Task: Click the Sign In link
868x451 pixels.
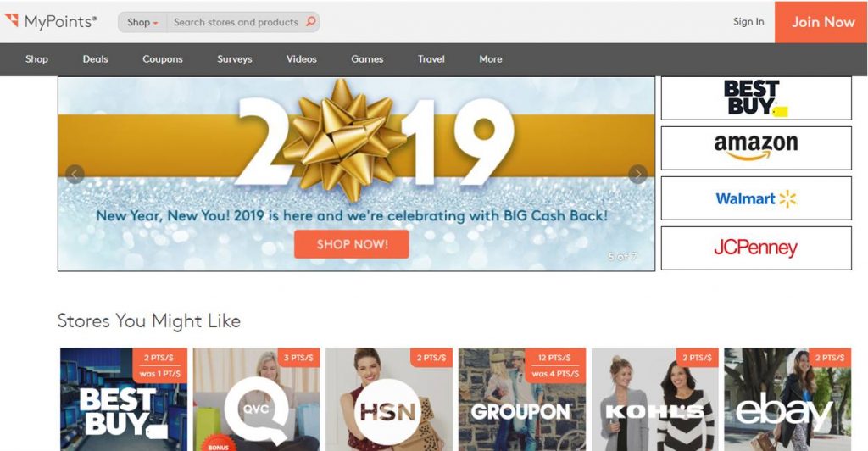Action: tap(748, 21)
